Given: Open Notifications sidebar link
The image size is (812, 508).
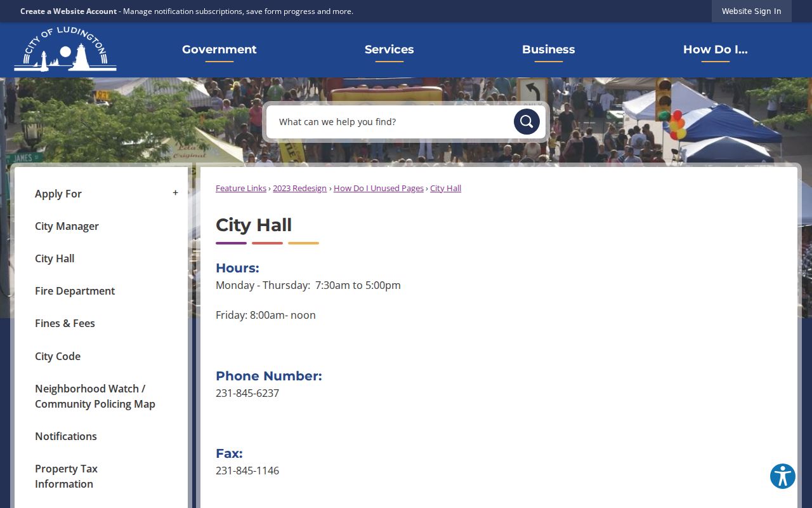Looking at the screenshot, I should click(x=66, y=436).
